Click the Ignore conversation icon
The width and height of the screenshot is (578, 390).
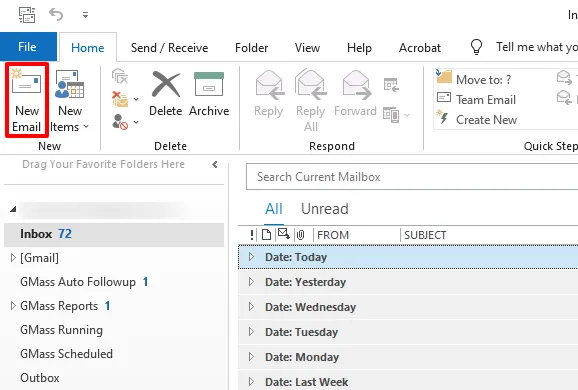(x=120, y=76)
